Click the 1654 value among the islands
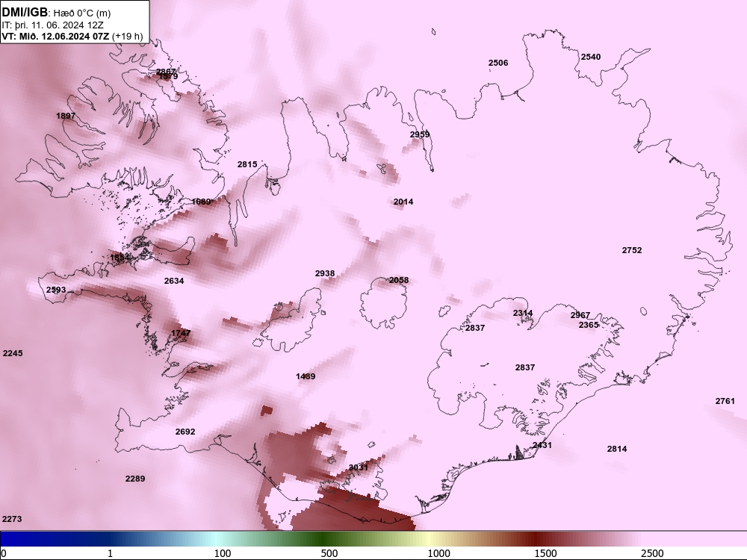 [x=120, y=258]
